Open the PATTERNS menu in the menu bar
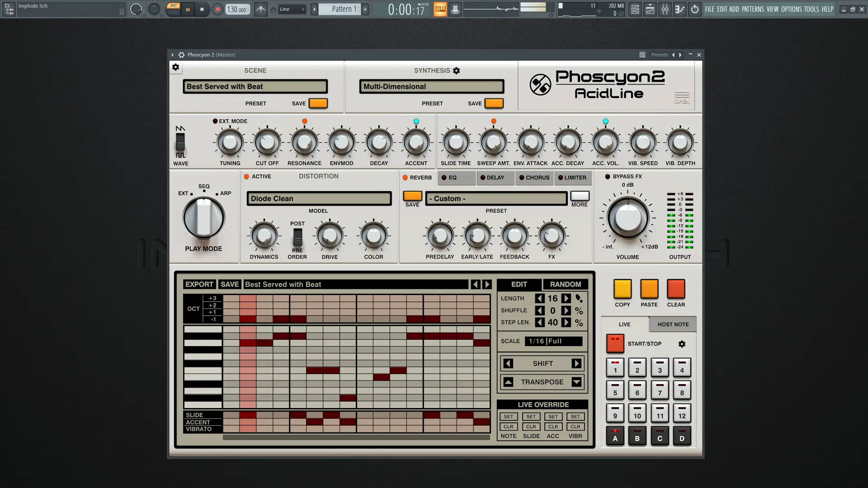868x488 pixels. point(752,9)
